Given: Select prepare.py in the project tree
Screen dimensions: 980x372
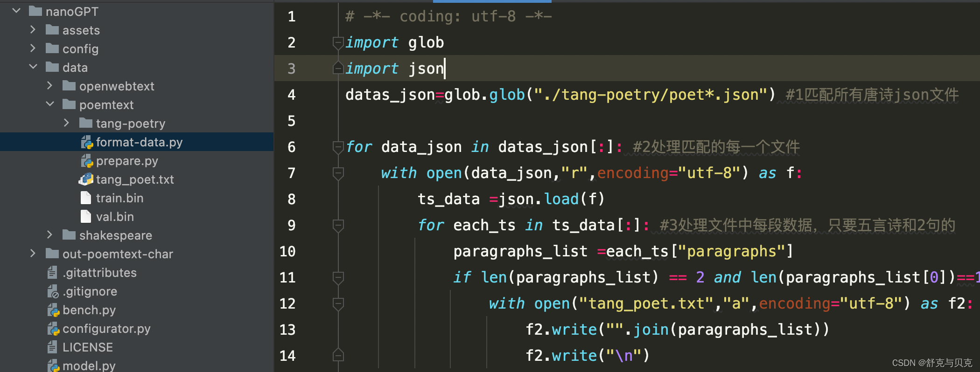Looking at the screenshot, I should point(127,161).
